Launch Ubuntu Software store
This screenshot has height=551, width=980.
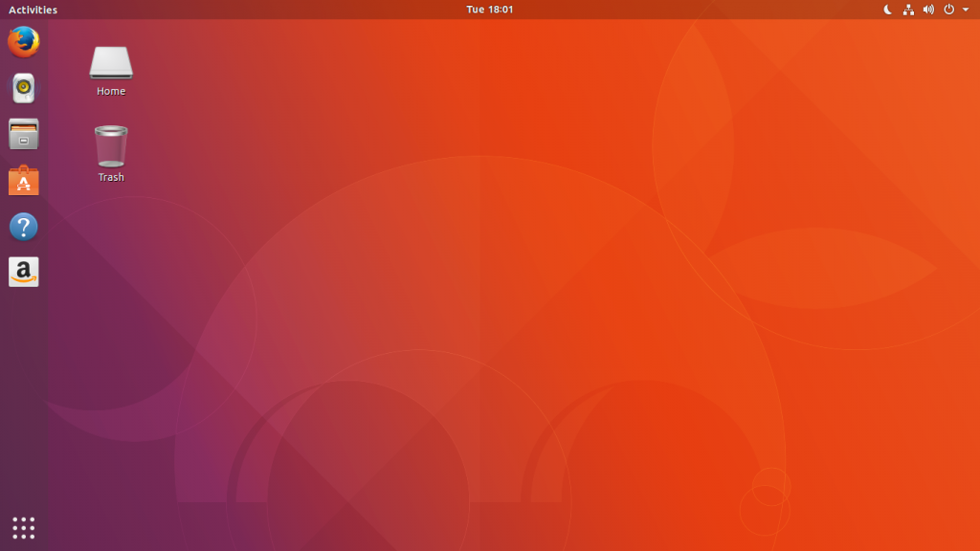pos(23,180)
